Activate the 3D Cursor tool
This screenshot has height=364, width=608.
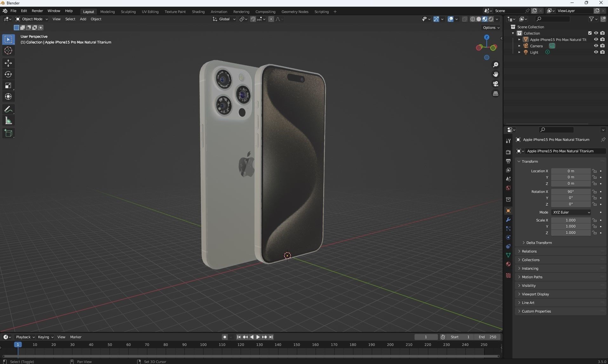[8, 50]
